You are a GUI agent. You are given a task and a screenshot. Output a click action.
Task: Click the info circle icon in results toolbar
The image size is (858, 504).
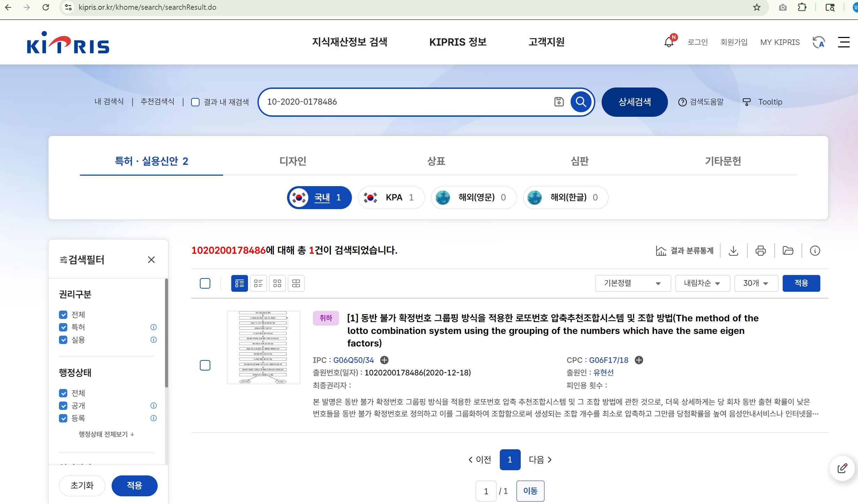(x=815, y=251)
